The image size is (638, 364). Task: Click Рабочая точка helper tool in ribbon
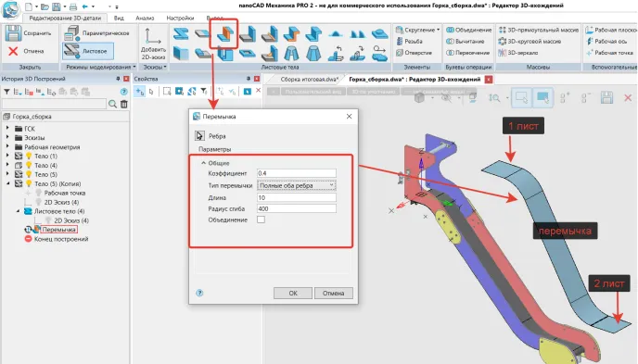click(609, 53)
